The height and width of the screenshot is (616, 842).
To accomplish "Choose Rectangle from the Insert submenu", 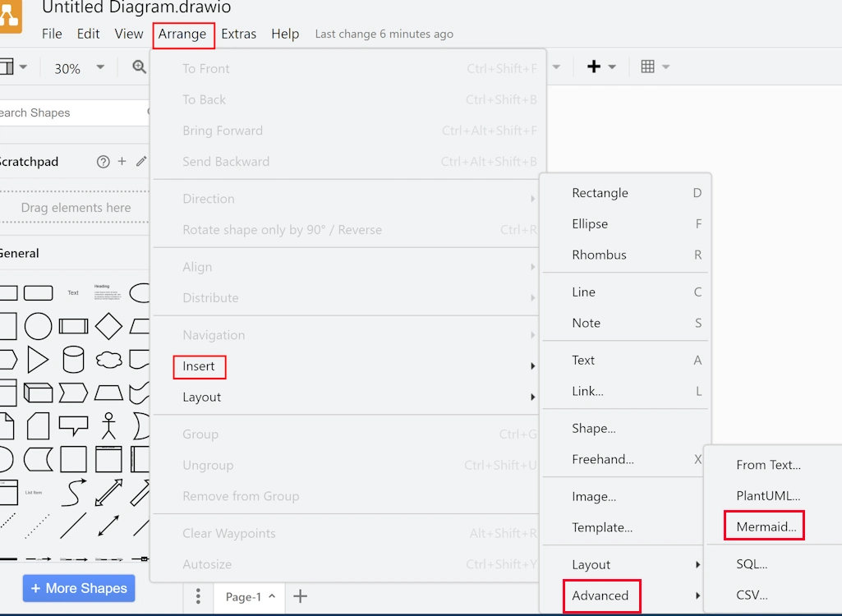I will tap(626, 193).
